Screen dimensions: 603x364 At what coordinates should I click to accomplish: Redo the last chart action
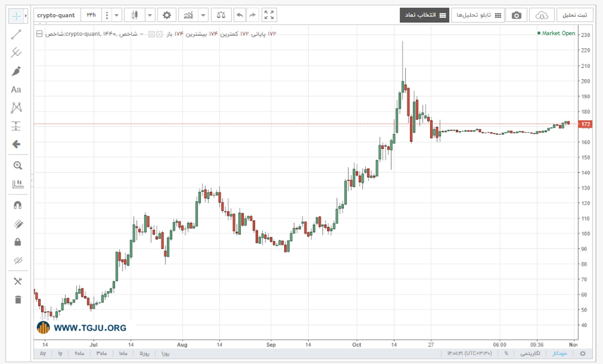tap(252, 15)
